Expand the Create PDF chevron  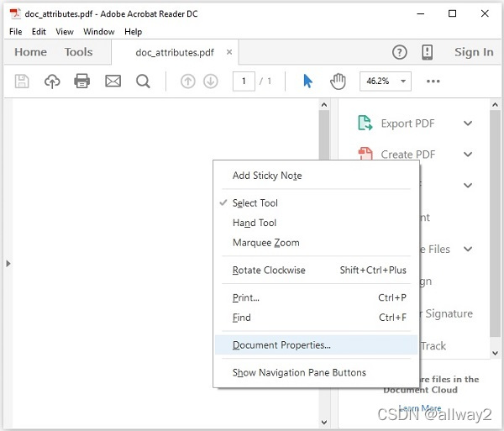(x=468, y=155)
